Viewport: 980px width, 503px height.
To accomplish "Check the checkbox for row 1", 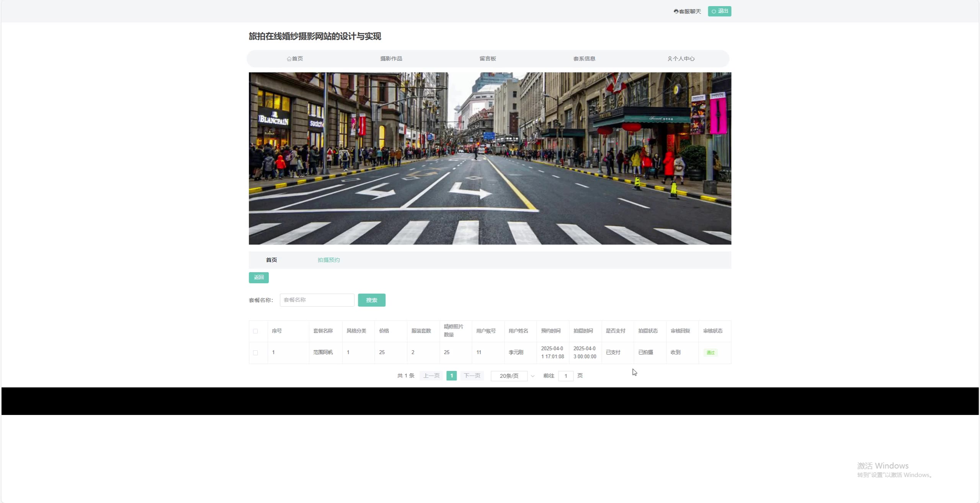I will [x=255, y=353].
